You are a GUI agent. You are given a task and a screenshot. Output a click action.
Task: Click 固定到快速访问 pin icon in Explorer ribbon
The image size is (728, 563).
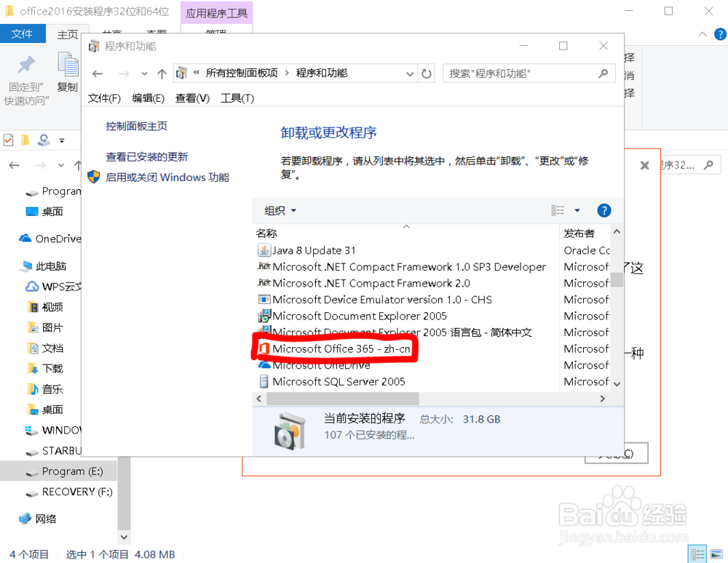[26, 65]
